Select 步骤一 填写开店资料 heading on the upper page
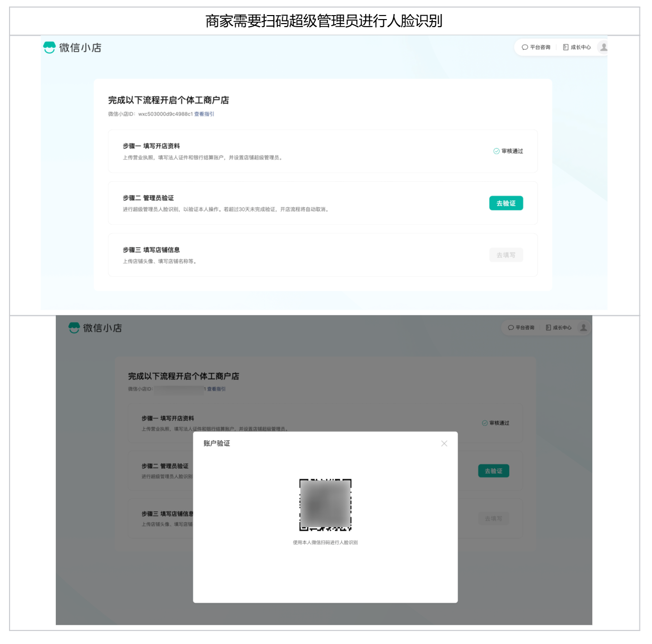Screen dimensions: 652x644 (151, 146)
